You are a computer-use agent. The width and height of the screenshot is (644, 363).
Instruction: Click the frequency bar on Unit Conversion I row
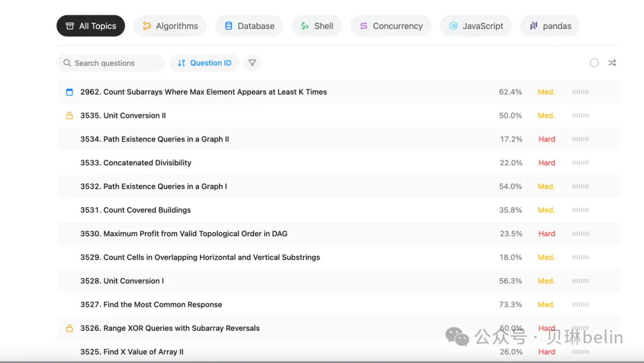pos(580,281)
